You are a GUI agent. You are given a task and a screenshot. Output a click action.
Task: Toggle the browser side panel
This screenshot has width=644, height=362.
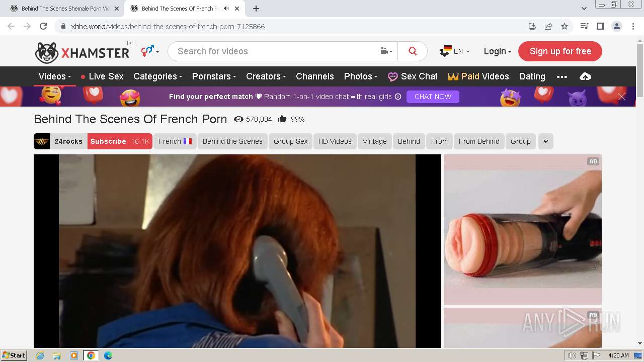600,26
